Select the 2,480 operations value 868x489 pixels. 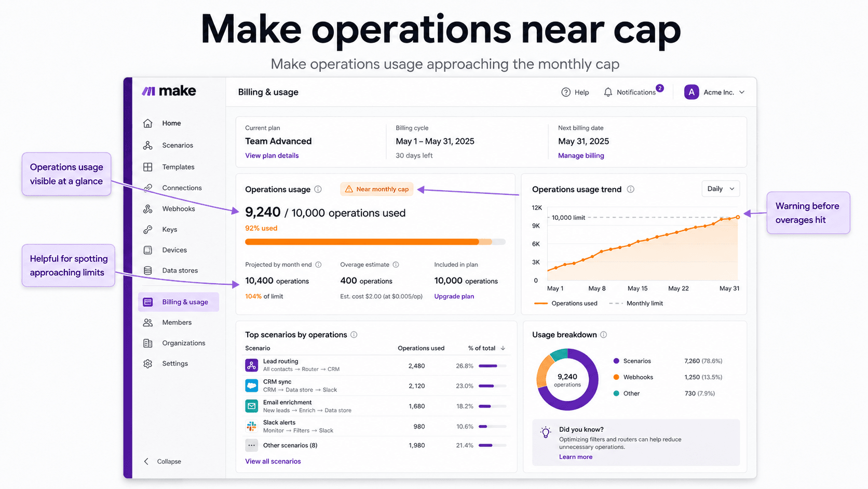click(x=416, y=366)
